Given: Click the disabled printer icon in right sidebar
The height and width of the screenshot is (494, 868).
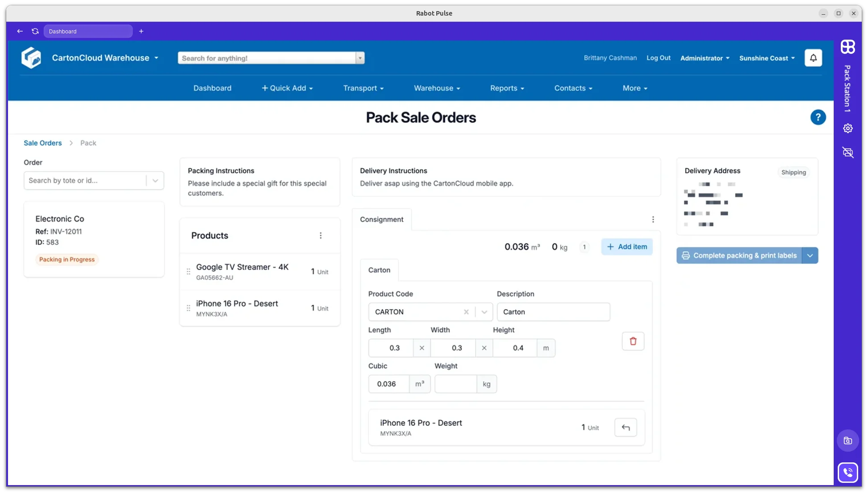Looking at the screenshot, I should pyautogui.click(x=848, y=152).
